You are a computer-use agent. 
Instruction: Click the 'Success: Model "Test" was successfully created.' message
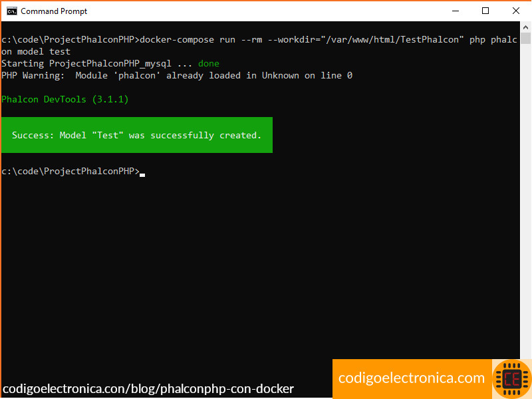(137, 135)
